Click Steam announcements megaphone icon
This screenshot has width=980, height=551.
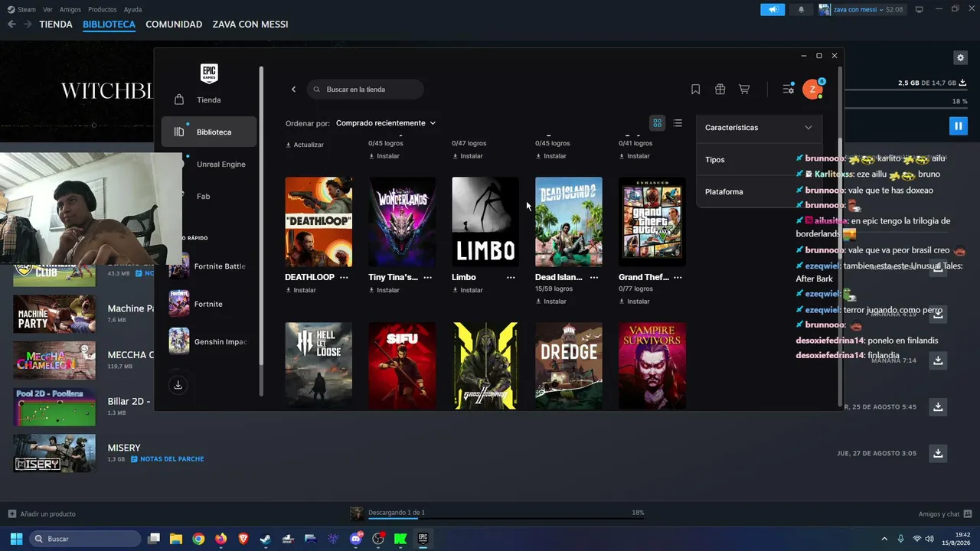click(x=773, y=9)
